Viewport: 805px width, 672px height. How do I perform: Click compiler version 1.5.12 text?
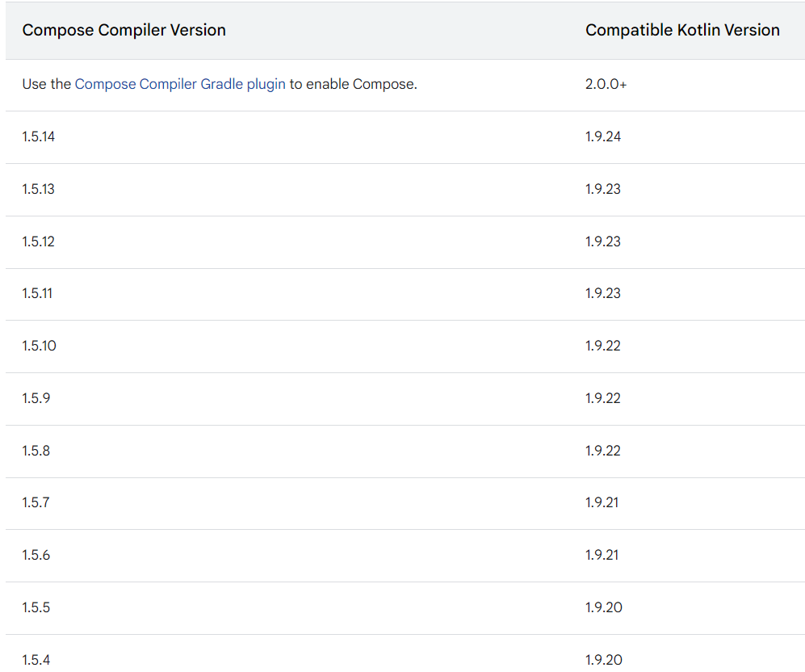pyautogui.click(x=39, y=241)
